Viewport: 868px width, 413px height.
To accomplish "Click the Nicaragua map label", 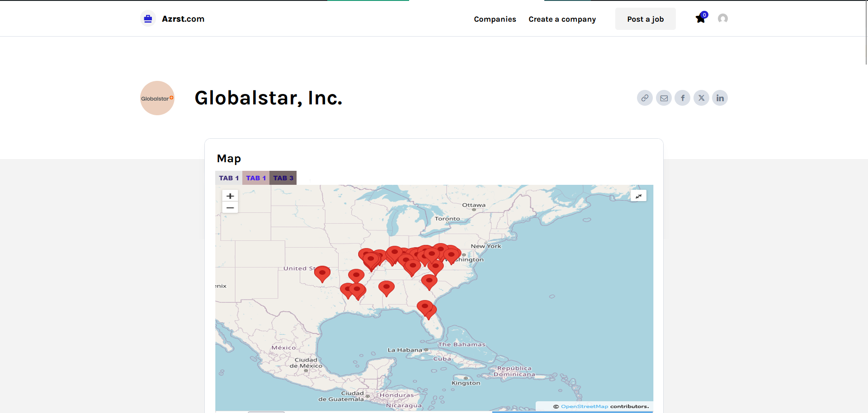I will (x=404, y=406).
